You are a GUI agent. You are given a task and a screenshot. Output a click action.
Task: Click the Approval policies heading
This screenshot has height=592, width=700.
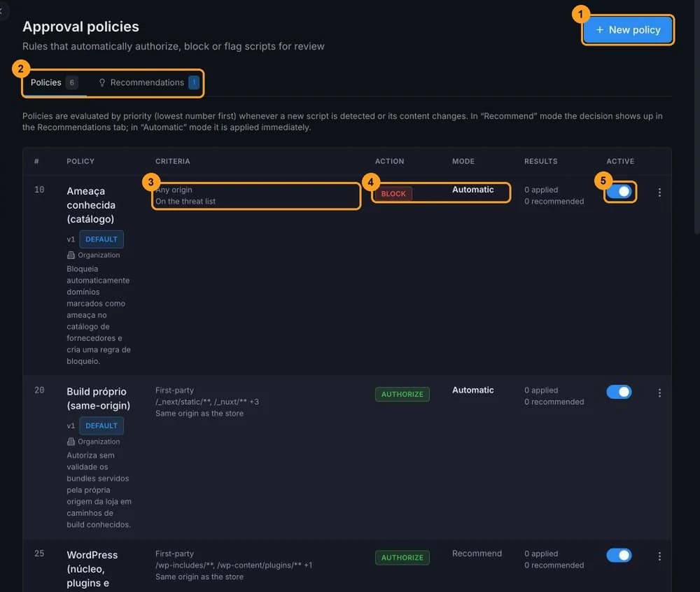(80, 27)
